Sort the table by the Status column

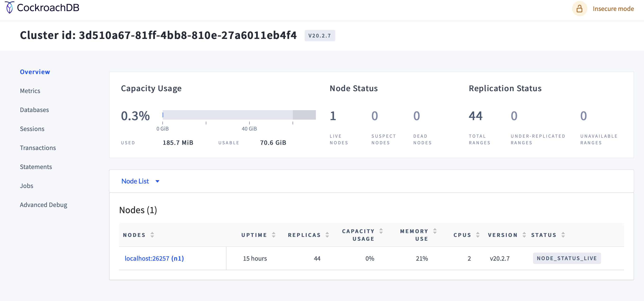(563, 235)
